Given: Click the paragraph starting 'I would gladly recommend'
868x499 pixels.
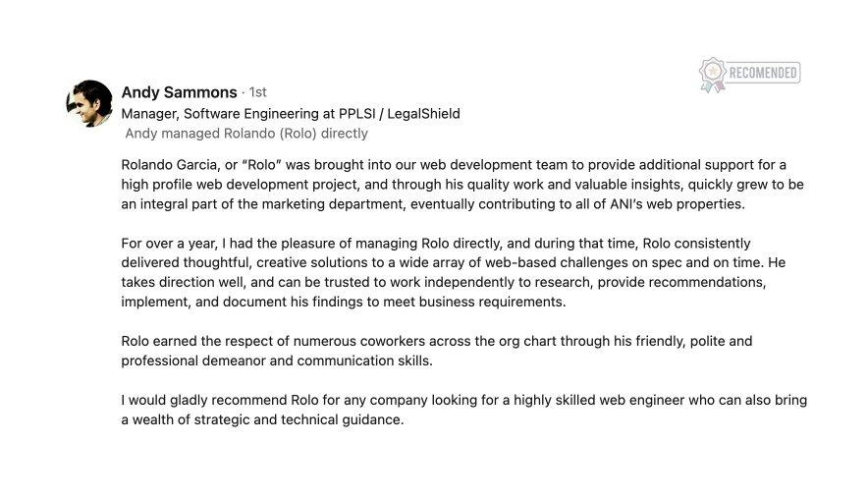Looking at the screenshot, I should [463, 410].
